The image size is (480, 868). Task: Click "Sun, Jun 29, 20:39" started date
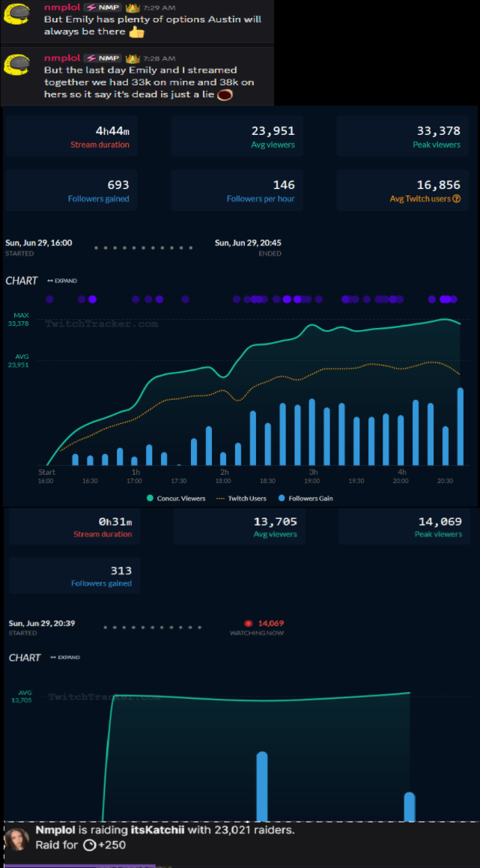point(41,623)
